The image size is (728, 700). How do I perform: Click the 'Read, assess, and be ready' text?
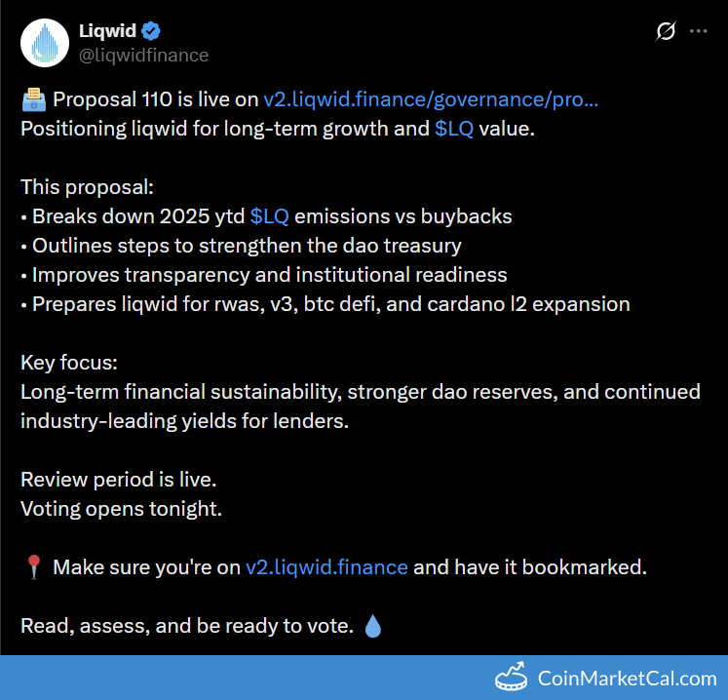[185, 626]
